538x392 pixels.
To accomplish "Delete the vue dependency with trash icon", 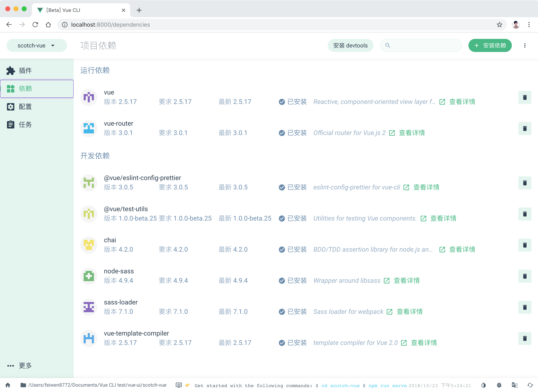I will pyautogui.click(x=525, y=97).
